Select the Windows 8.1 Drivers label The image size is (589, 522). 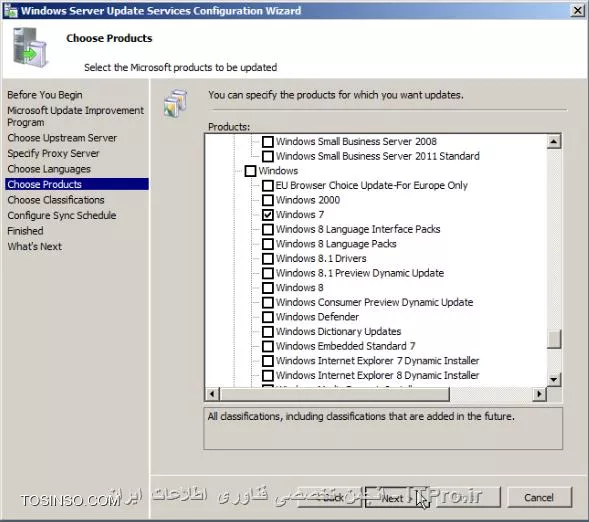click(321, 258)
